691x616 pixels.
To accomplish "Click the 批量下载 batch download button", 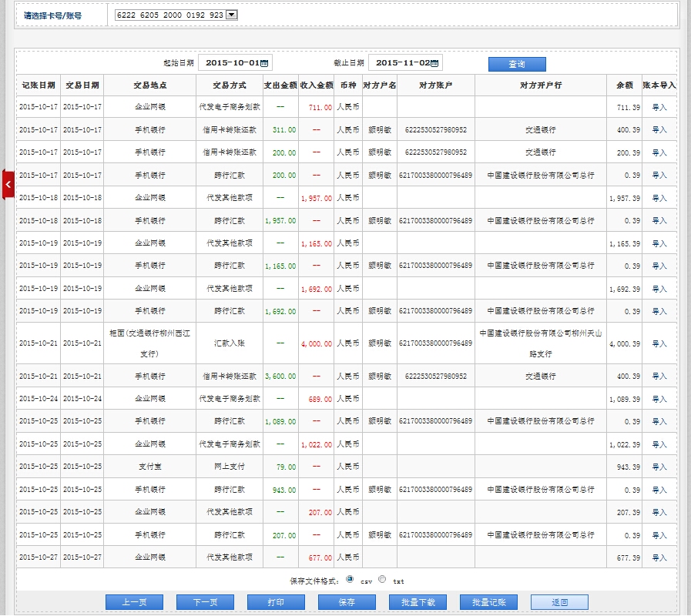I will pos(418,602).
